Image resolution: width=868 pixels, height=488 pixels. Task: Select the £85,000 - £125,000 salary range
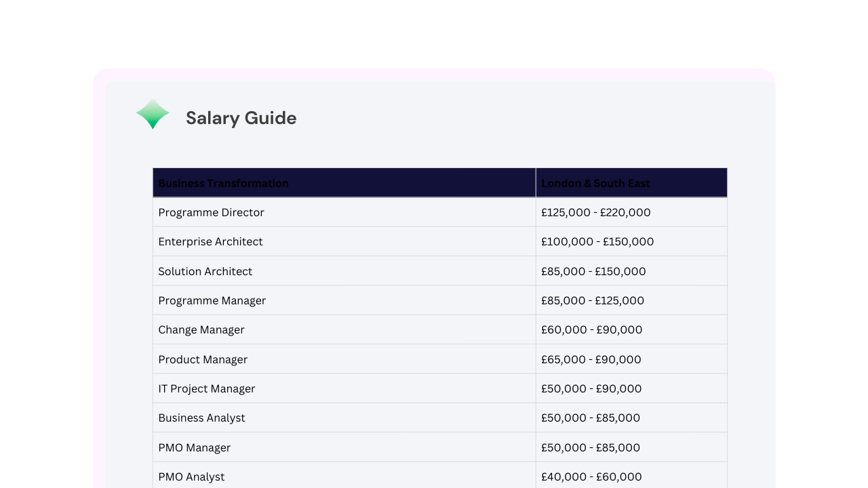pos(593,300)
